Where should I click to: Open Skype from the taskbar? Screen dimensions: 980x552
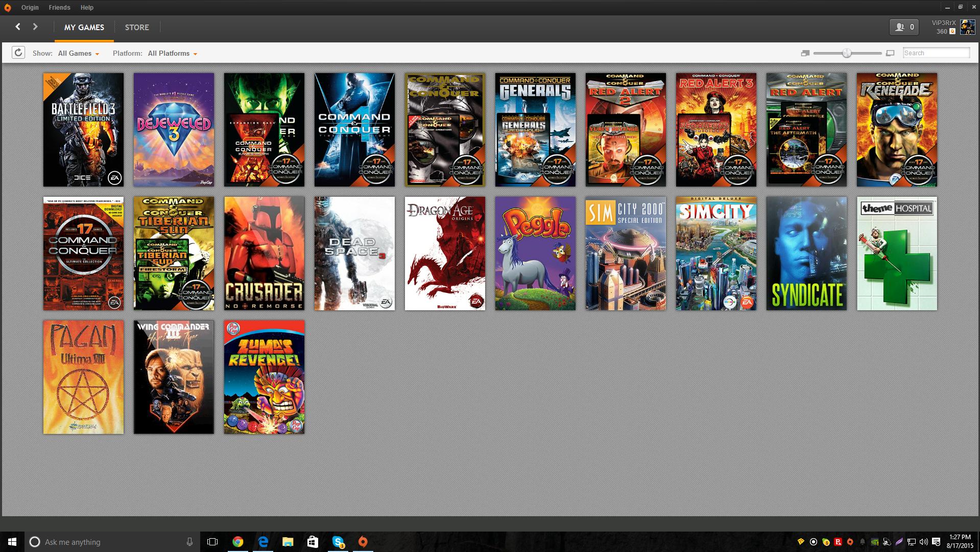pyautogui.click(x=338, y=542)
